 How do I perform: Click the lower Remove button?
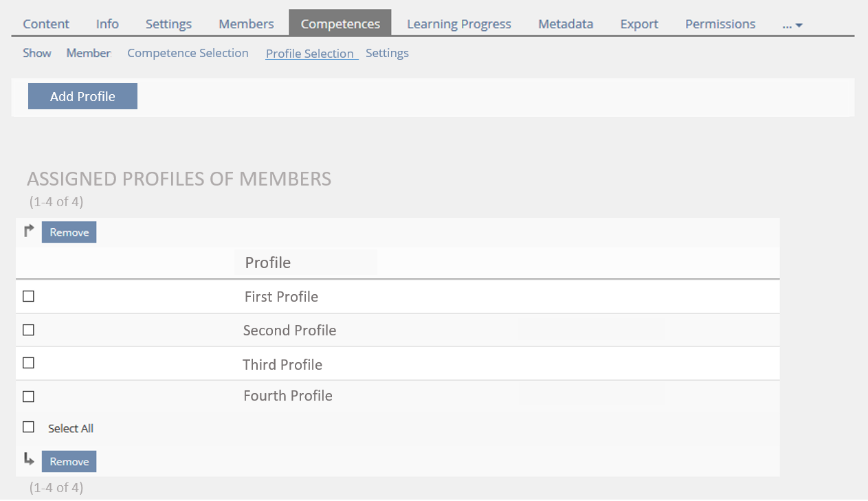tap(69, 462)
